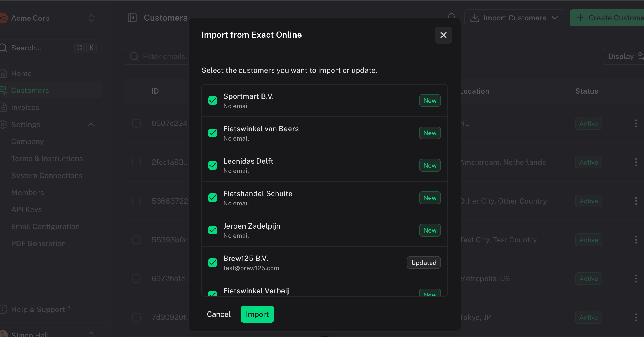Go to Home in sidebar
This screenshot has width=644, height=337.
click(x=50, y=73)
